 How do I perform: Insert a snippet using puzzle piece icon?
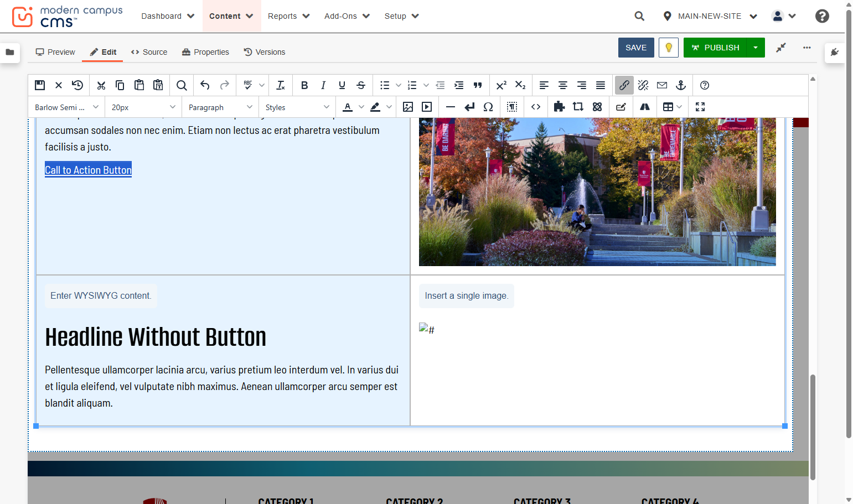pos(559,107)
